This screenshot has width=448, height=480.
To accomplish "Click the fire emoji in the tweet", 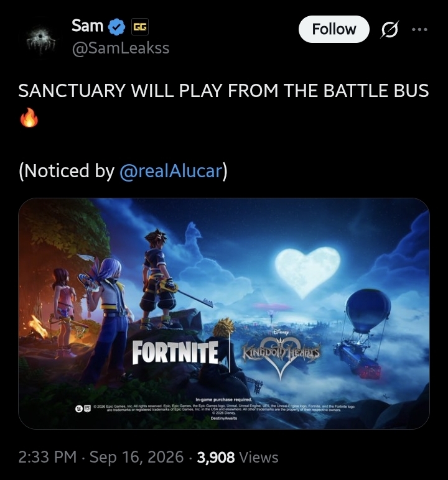I will point(29,118).
